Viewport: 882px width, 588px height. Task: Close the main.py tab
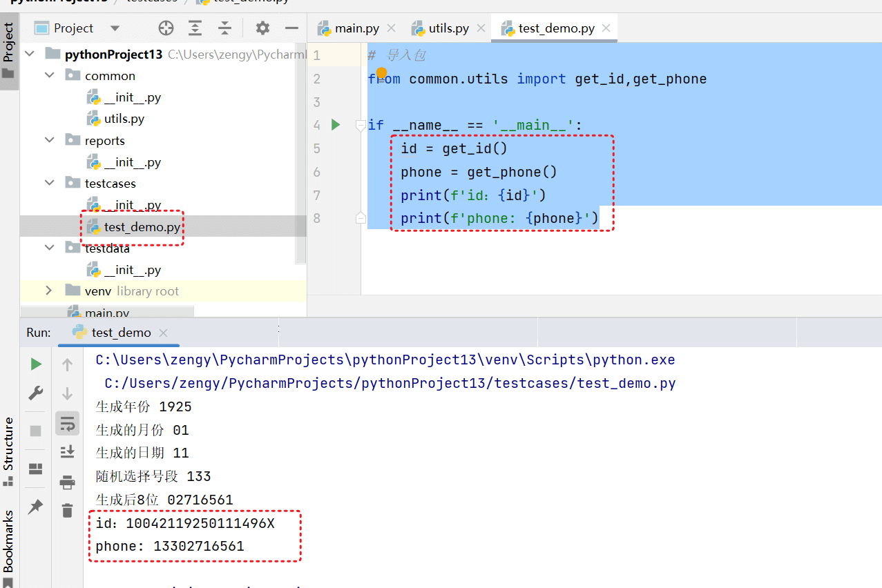point(392,28)
